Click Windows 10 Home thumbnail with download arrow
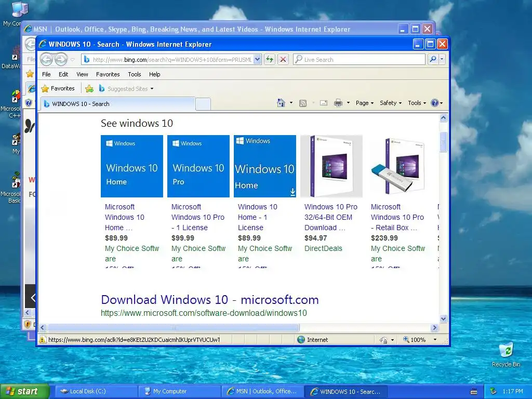This screenshot has width=532, height=399. pyautogui.click(x=265, y=166)
